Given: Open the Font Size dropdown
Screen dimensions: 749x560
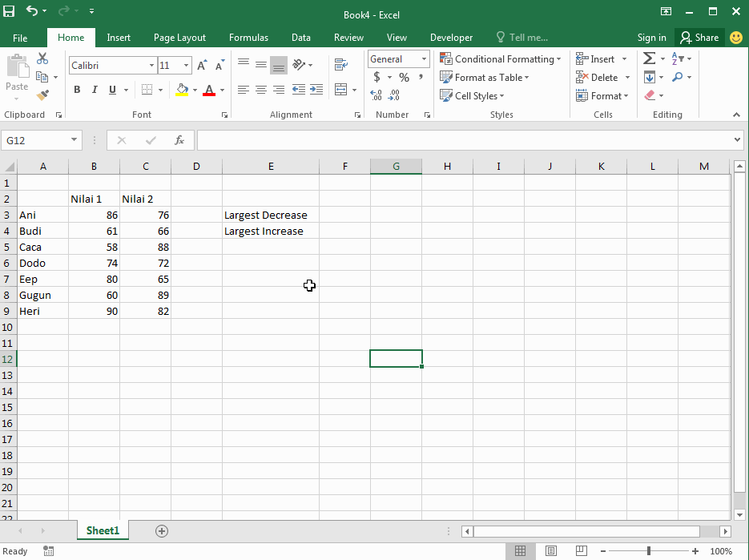Looking at the screenshot, I should pos(185,65).
